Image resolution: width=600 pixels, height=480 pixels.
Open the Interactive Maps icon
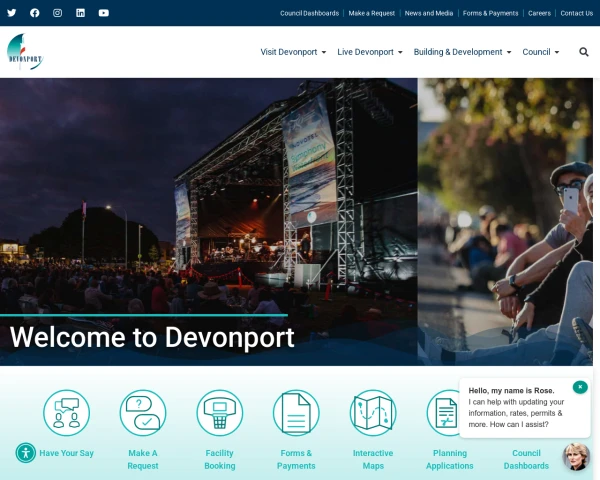point(373,413)
